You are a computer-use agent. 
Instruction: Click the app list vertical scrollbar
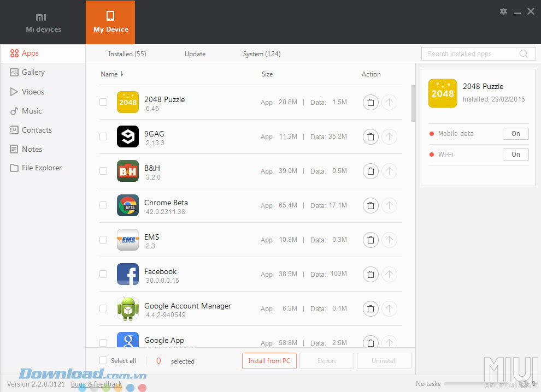pos(413,103)
